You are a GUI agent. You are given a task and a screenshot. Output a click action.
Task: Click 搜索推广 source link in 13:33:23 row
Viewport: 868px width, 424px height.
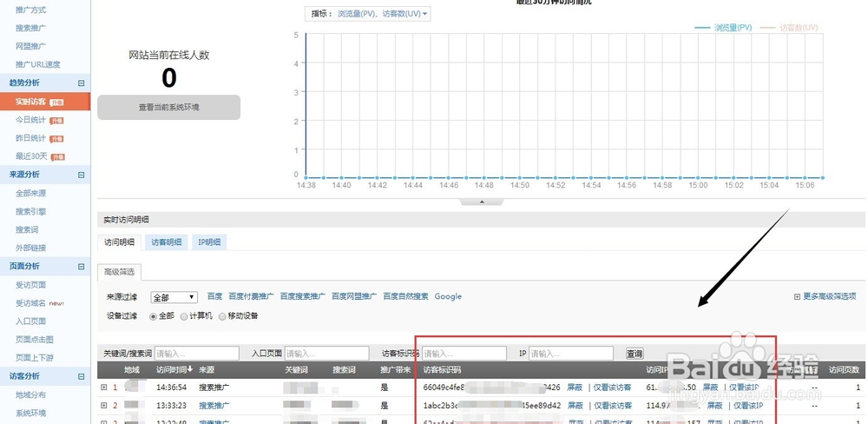click(x=214, y=405)
